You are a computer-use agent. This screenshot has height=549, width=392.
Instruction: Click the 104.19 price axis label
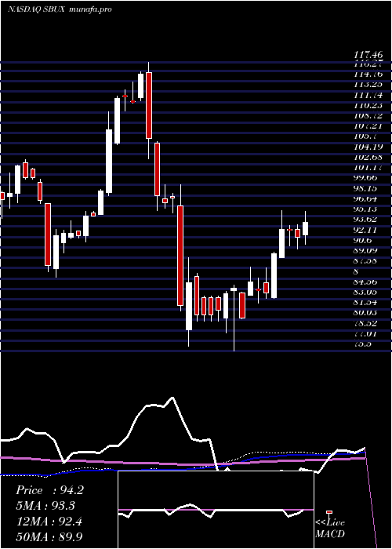click(368, 147)
